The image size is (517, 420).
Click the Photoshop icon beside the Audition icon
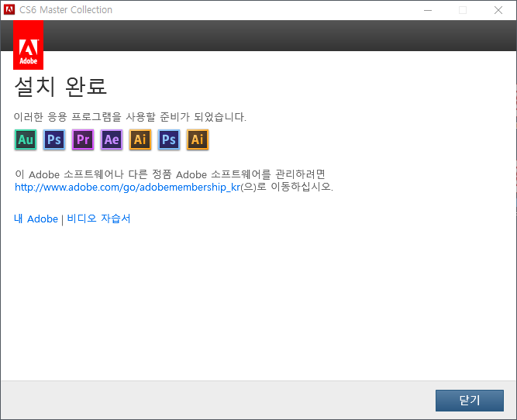[54, 139]
